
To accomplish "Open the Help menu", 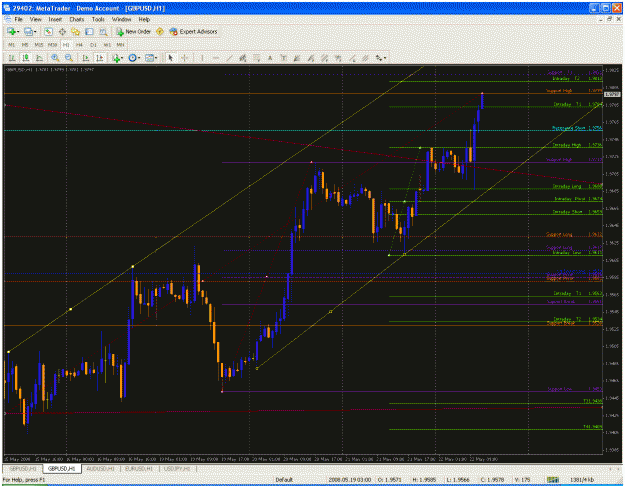I will (144, 19).
